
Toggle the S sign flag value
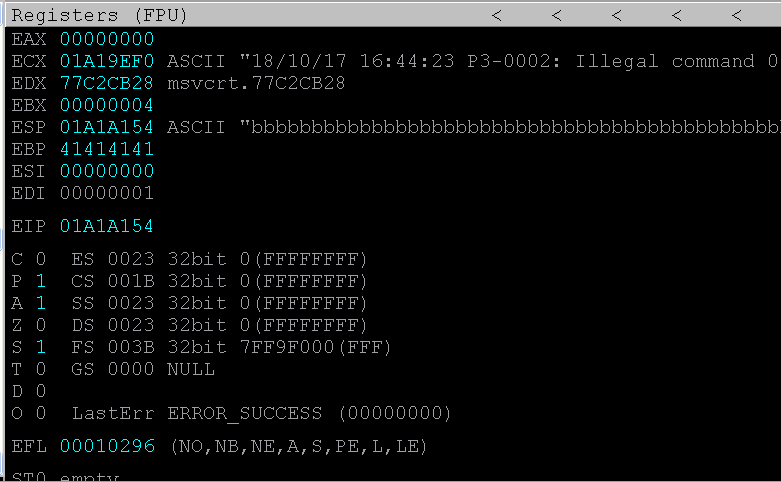(41, 347)
